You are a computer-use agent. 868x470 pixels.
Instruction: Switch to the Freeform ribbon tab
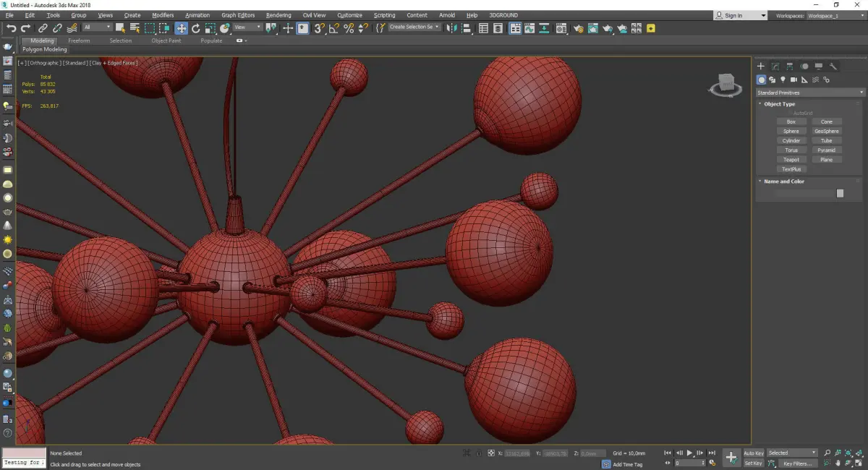coord(79,40)
